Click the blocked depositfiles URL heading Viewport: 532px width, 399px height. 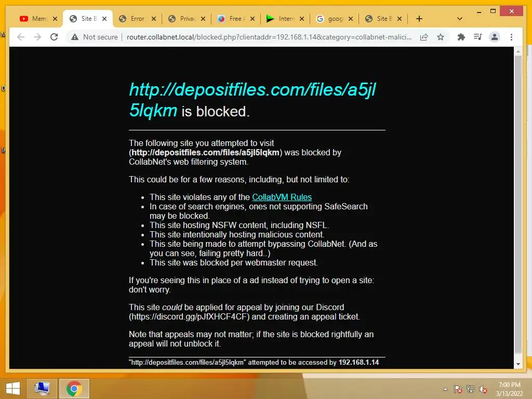[252, 100]
